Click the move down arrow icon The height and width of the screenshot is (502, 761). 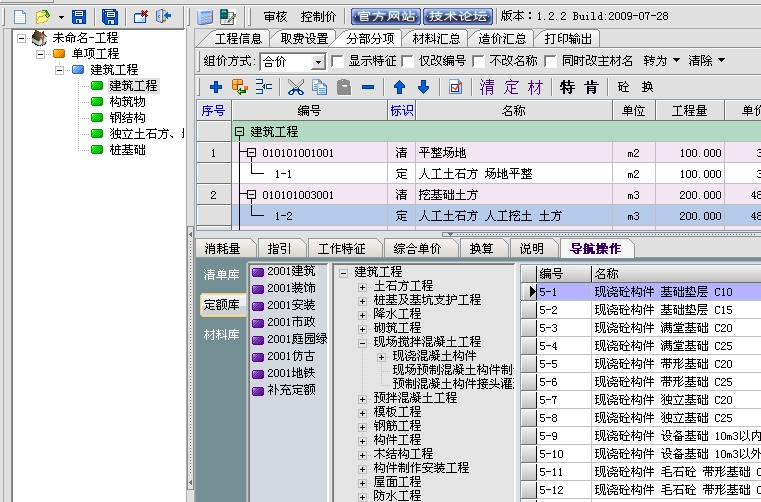point(423,87)
